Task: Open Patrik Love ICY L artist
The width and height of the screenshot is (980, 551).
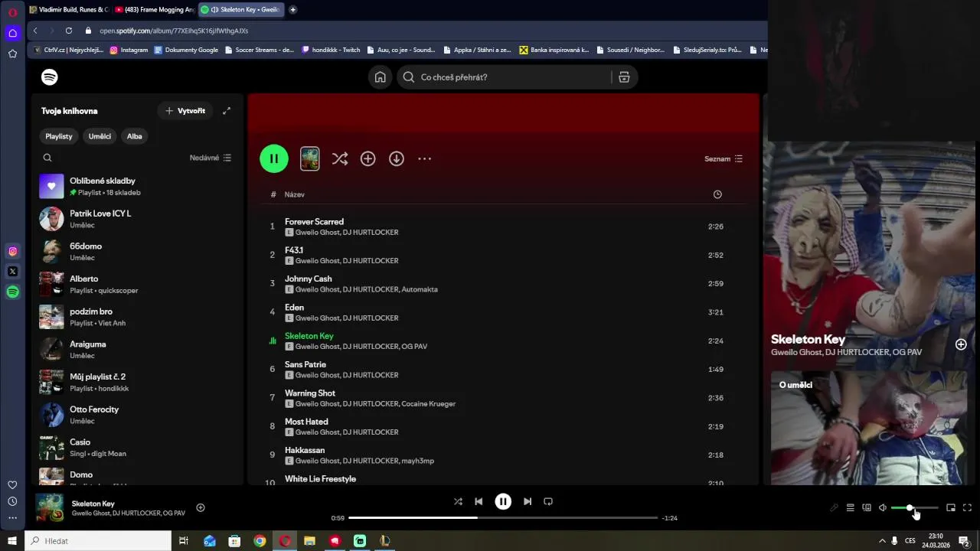Action: [x=138, y=219]
